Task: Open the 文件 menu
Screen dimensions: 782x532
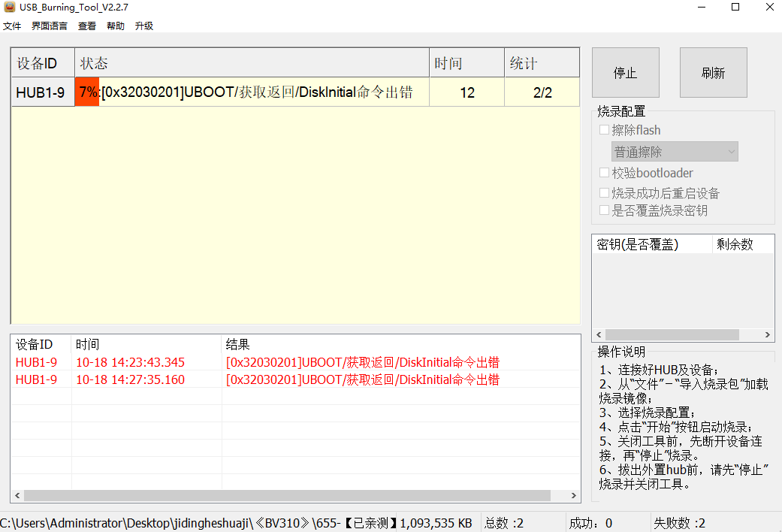Action: pos(12,26)
